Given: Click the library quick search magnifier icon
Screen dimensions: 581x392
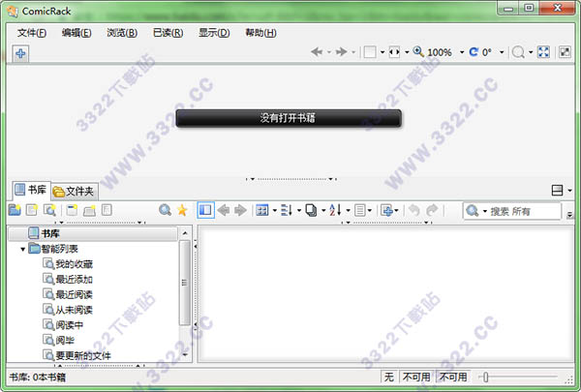Looking at the screenshot, I should pyautogui.click(x=165, y=210).
